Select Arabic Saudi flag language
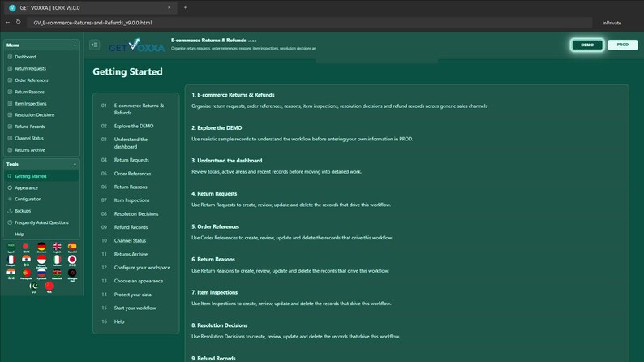The width and height of the screenshot is (644, 362). click(11, 247)
